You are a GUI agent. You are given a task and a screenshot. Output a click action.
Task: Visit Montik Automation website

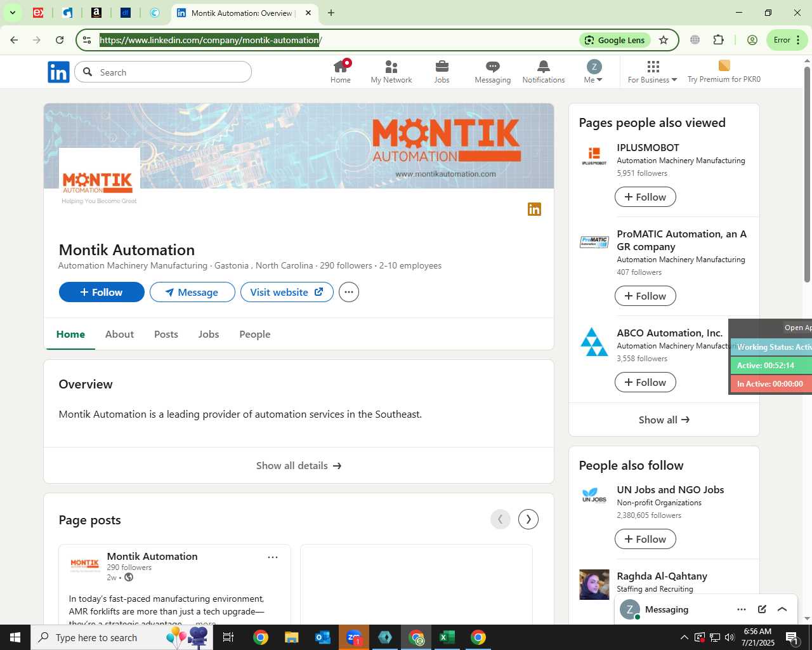tap(287, 292)
